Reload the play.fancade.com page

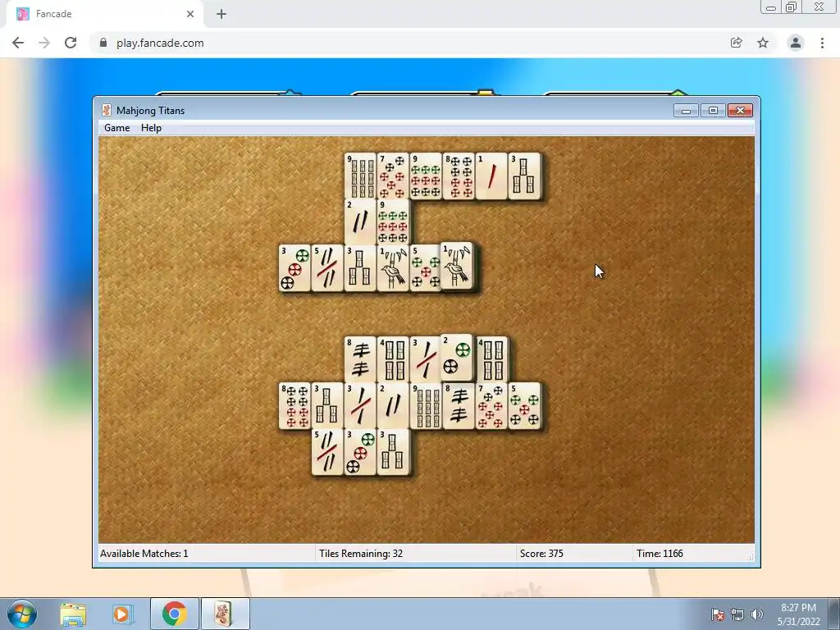71,43
